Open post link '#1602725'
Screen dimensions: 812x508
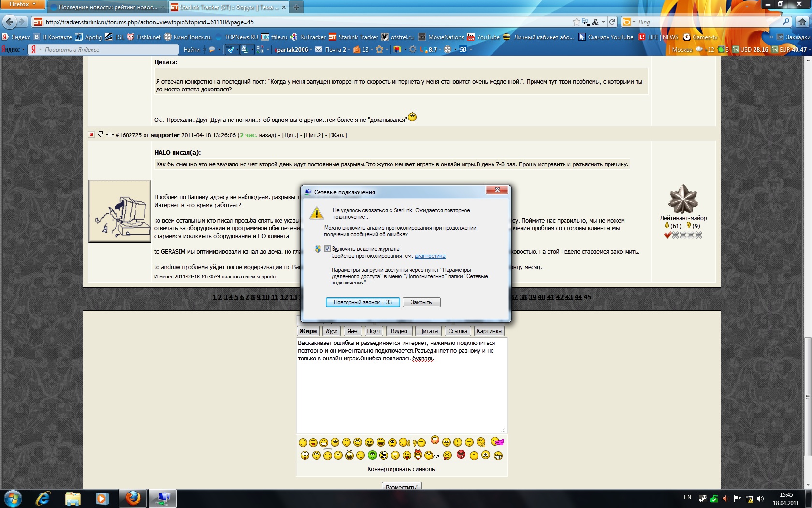click(129, 135)
